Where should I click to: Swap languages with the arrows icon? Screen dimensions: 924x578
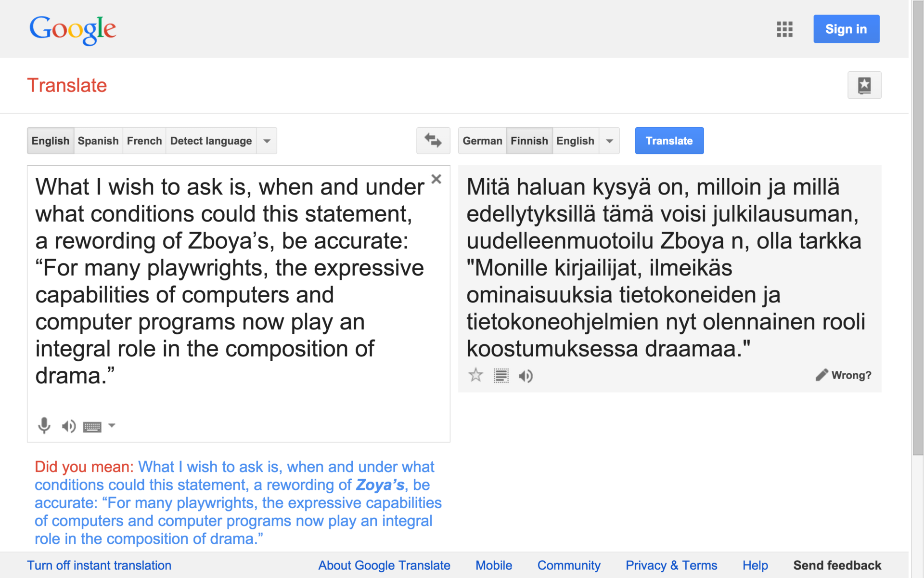(433, 141)
